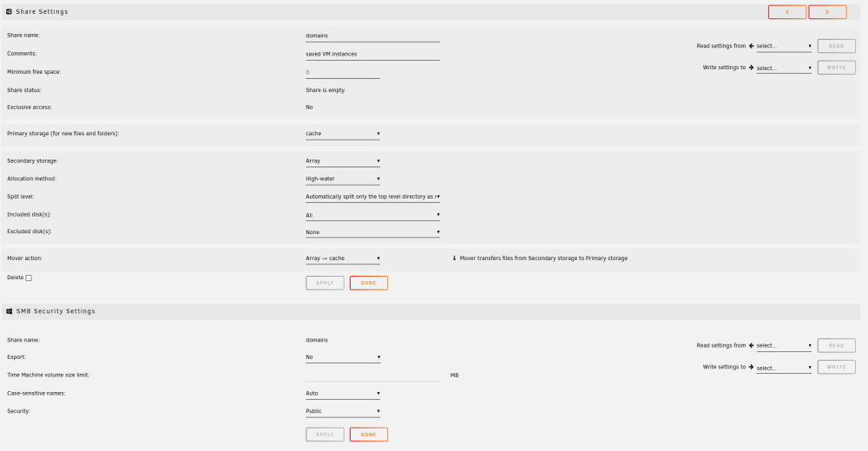Click right arrow icon next to Share Settings Write settings to
This screenshot has height=451, width=868.
point(751,68)
